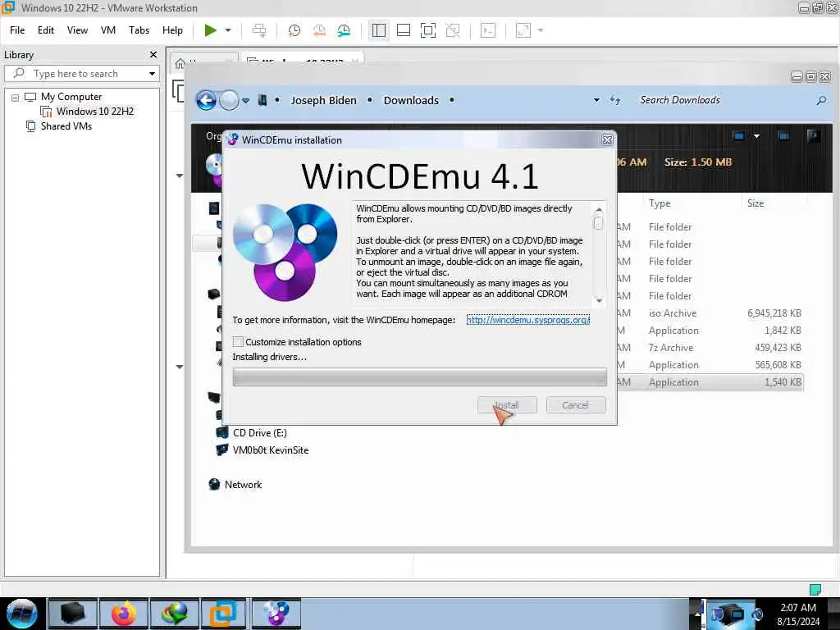Open the recent locations dropdown arrow
This screenshot has height=630, width=840.
(245, 101)
